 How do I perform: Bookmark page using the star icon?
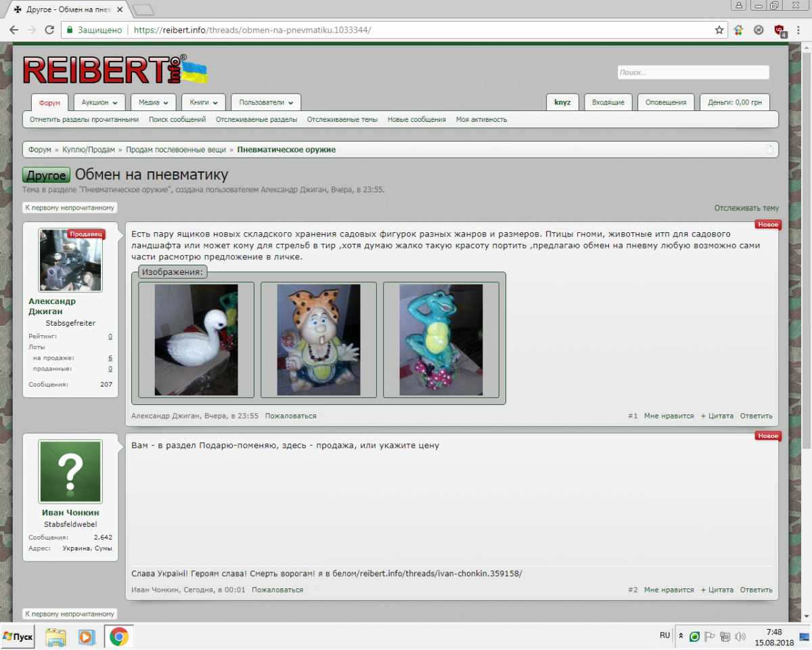coord(719,30)
